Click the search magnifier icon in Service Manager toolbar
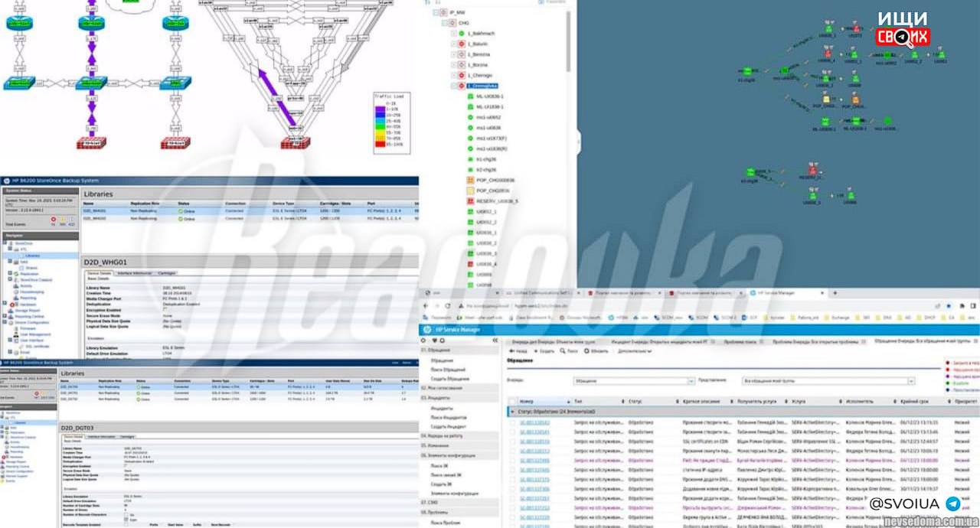980x528 pixels. click(561, 350)
